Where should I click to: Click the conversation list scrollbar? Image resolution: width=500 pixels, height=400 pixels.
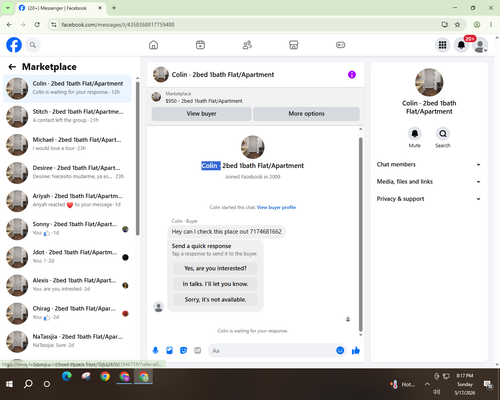click(137, 158)
